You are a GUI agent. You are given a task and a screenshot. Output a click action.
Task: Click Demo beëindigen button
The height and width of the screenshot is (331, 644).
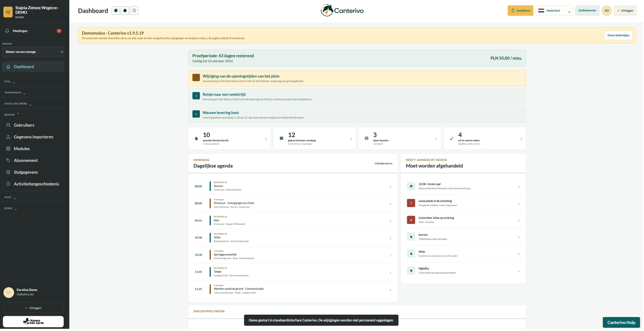pyautogui.click(x=619, y=35)
